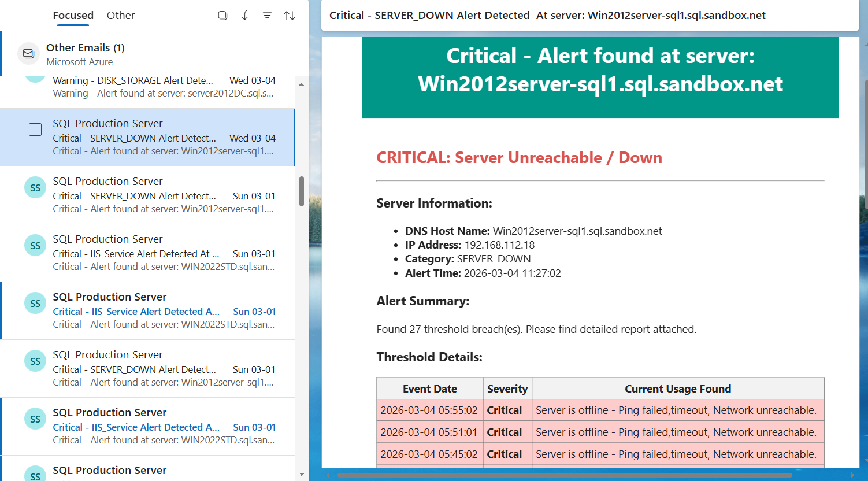Click the message list vertical scrollbar thumb
The image size is (868, 481).
coord(301,191)
